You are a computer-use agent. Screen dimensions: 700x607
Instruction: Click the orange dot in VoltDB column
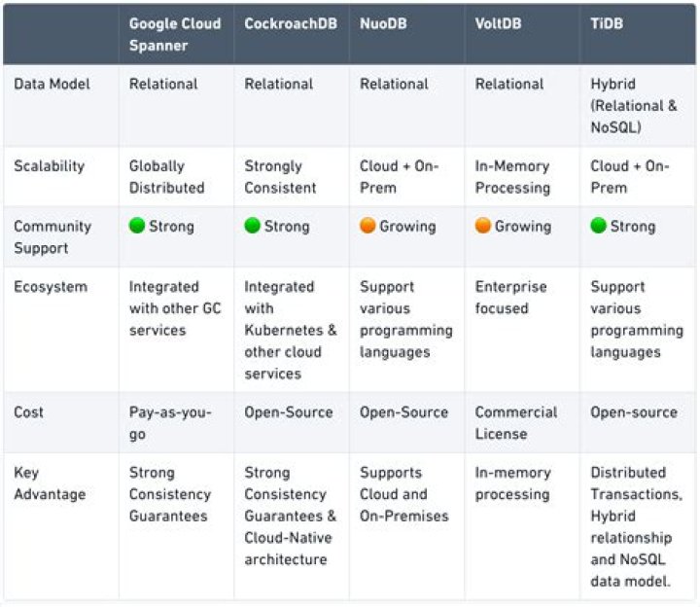pos(483,226)
